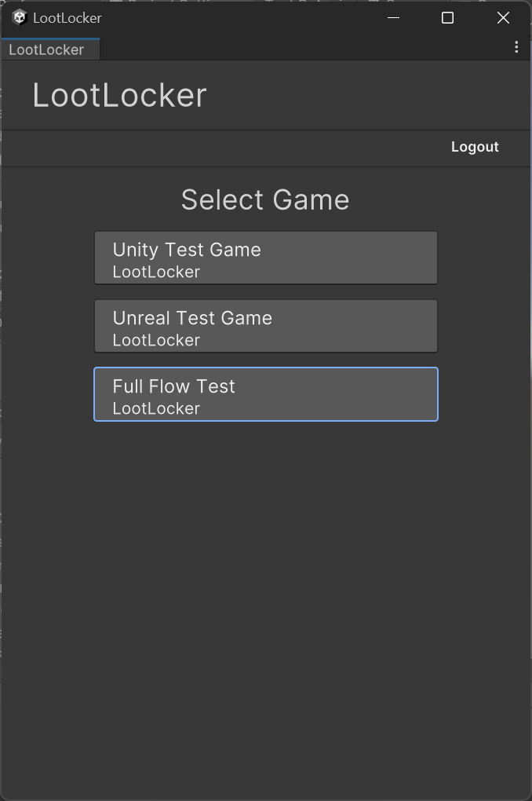The width and height of the screenshot is (532, 801).
Task: Close the LootLocker window
Action: pyautogui.click(x=503, y=17)
